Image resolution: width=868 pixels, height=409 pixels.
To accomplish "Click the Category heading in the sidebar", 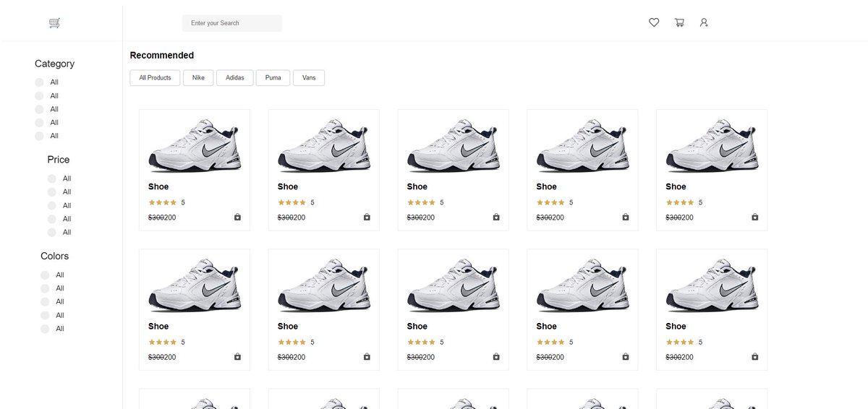I will pos(54,64).
